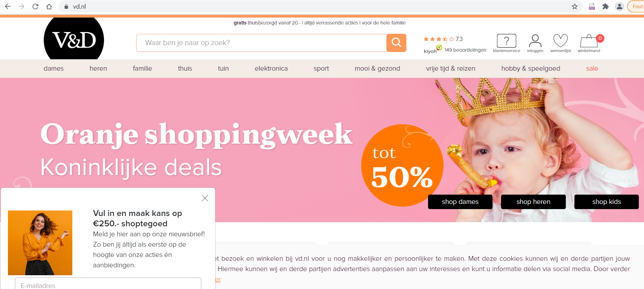The image size is (644, 289).
Task: Focus the 'Waar ben je naar op zoek?' field
Action: pos(261,43)
